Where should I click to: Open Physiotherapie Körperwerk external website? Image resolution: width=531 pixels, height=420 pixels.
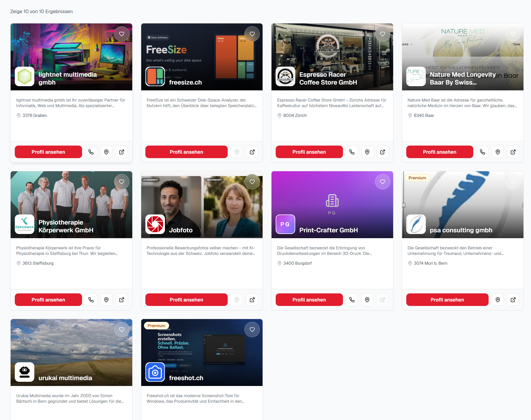click(x=122, y=300)
